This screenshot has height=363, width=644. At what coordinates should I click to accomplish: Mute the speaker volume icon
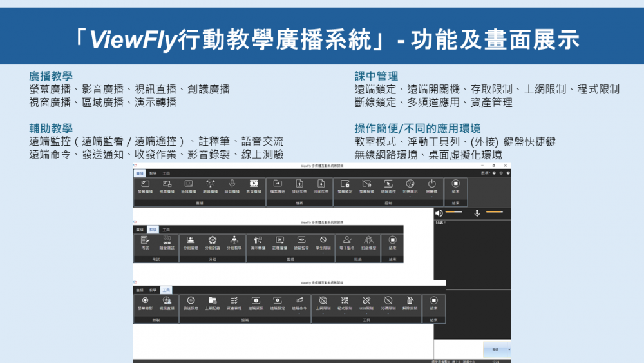pos(439,213)
